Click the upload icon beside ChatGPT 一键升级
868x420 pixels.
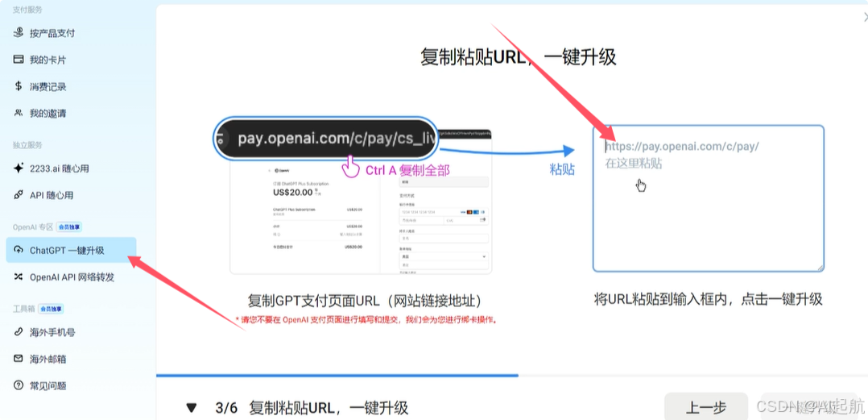pyautogui.click(x=19, y=251)
